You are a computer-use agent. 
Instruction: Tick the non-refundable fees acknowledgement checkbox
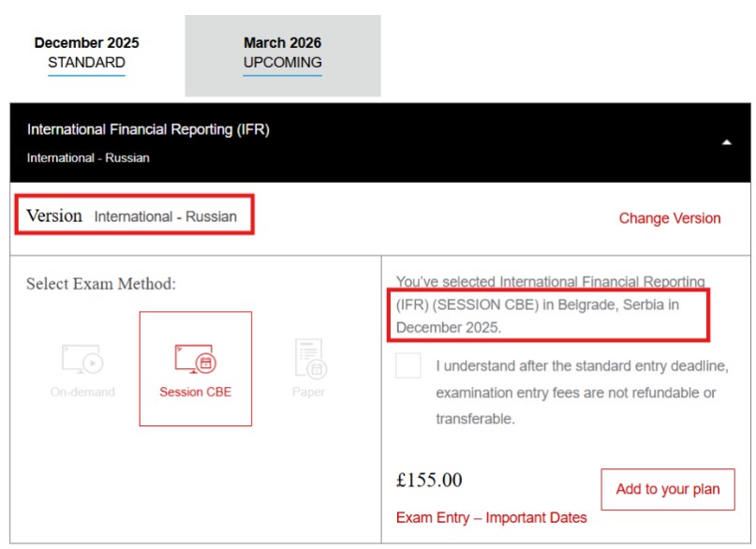click(x=408, y=365)
